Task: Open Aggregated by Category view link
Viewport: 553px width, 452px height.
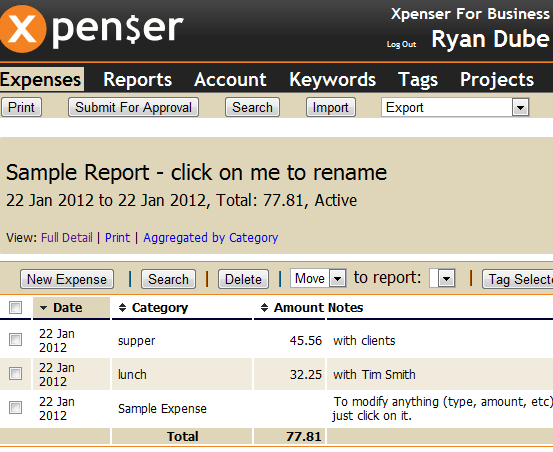Action: point(211,238)
